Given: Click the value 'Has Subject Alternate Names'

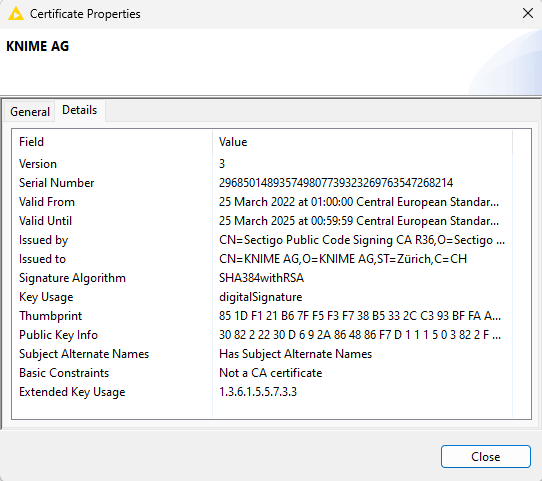Looking at the screenshot, I should [295, 354].
